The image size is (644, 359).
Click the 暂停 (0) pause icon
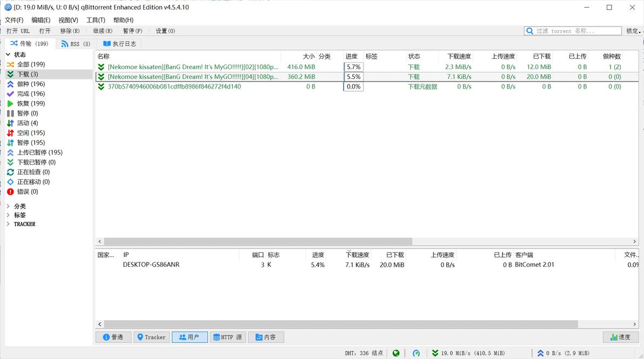tap(10, 113)
